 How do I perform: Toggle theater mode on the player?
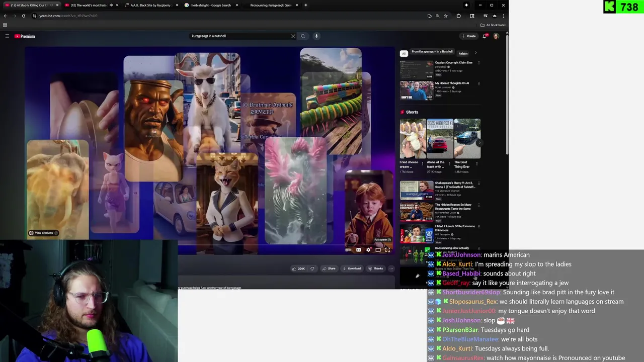[378, 250]
